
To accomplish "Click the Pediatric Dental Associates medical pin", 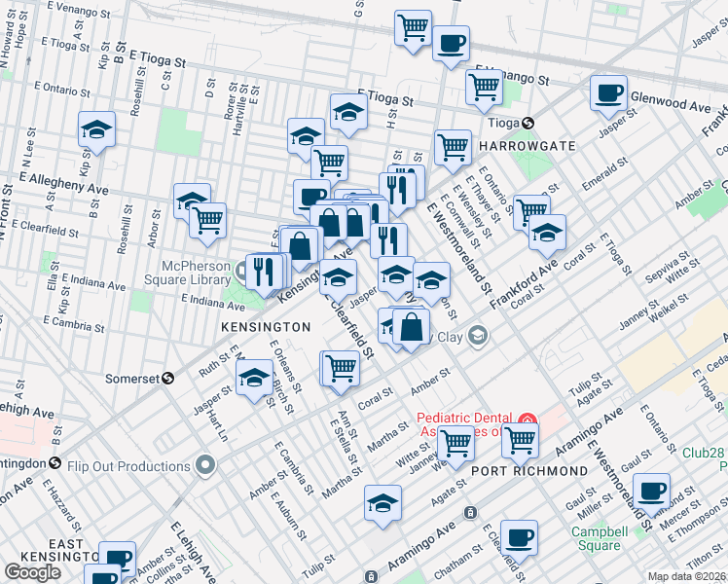I will (x=528, y=420).
